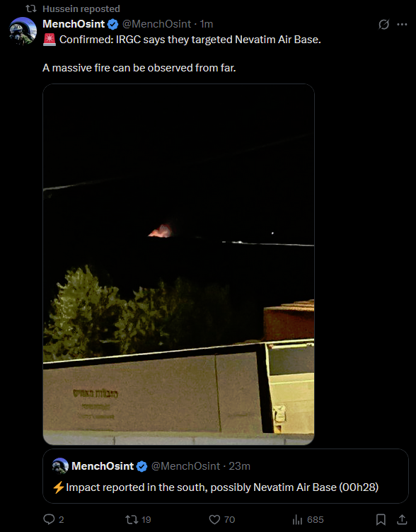This screenshot has width=416, height=532.
Task: Click the MenchOsint display name
Action: point(74,24)
